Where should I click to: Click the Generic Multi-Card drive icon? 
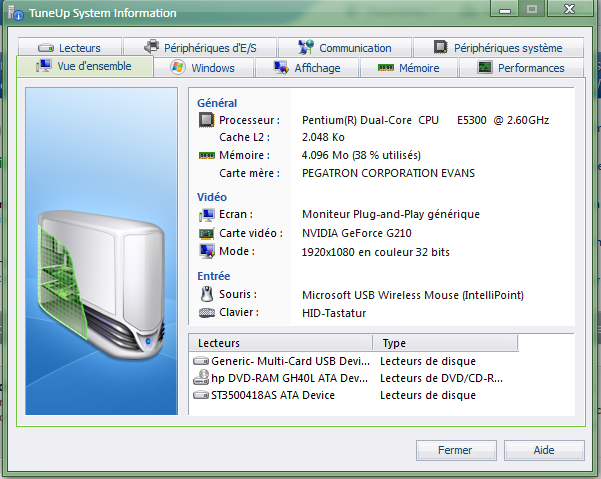coord(201,361)
